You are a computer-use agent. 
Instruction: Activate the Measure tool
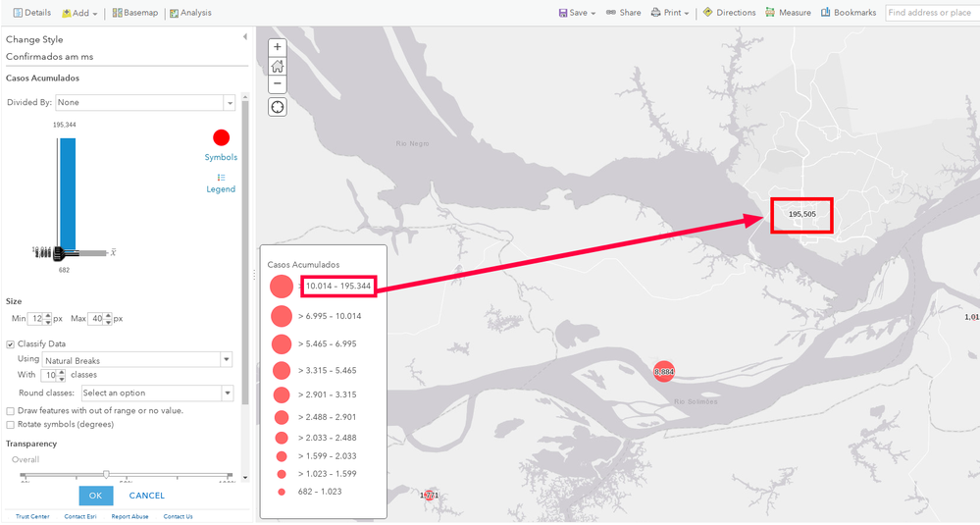(x=788, y=13)
